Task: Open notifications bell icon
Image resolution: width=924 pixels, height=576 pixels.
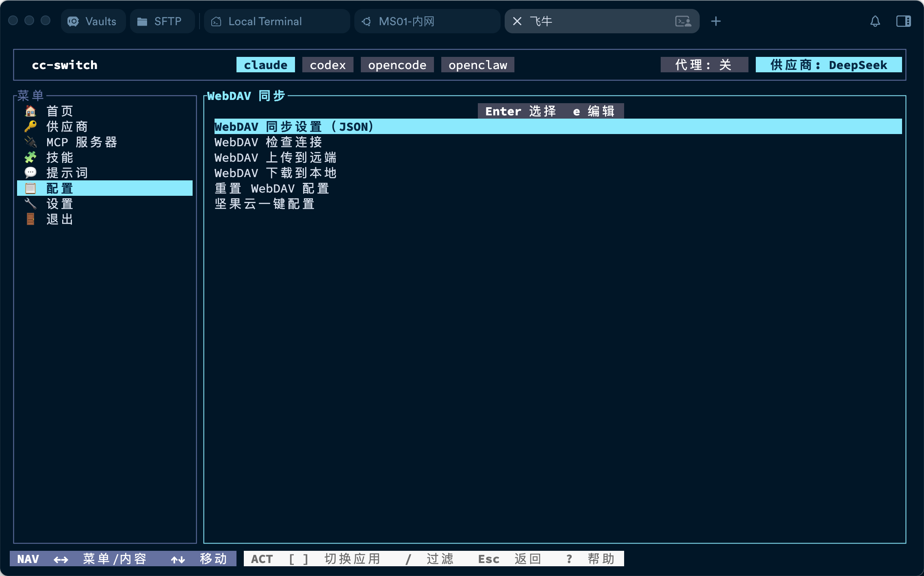Action: 875,21
